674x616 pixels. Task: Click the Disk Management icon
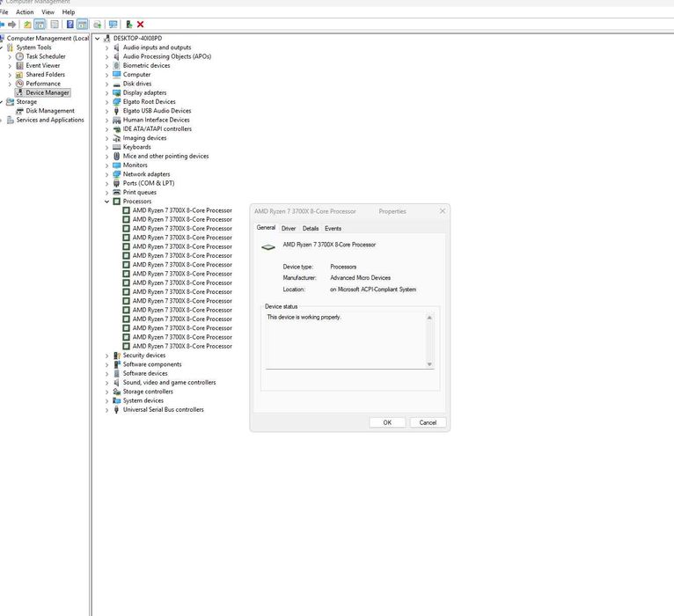click(19, 111)
